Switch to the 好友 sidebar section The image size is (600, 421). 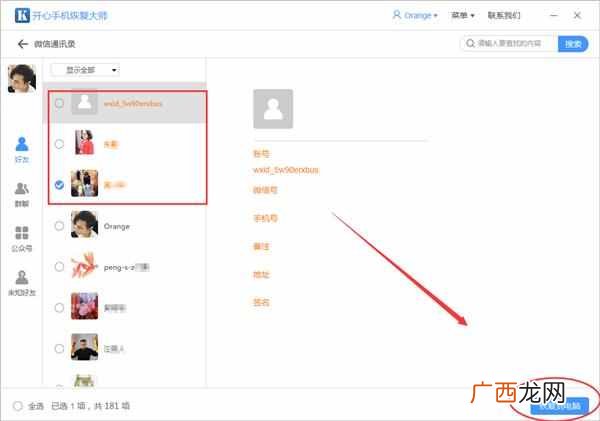[x=22, y=149]
